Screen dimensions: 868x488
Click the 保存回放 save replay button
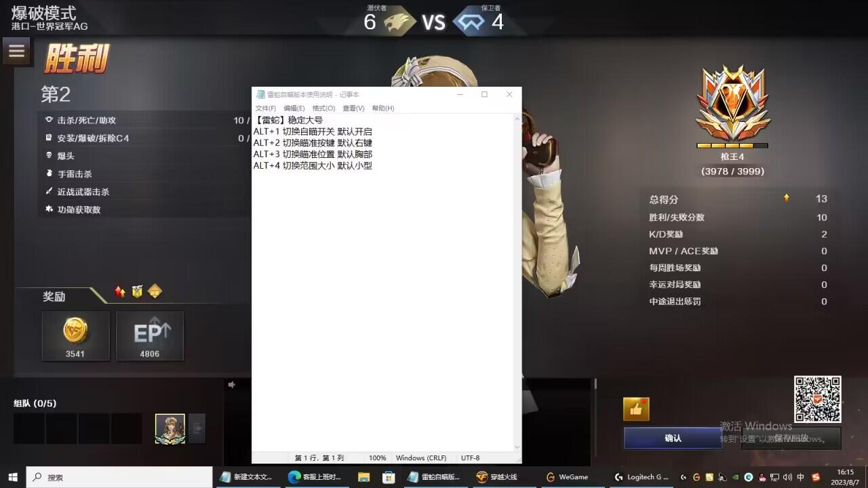(791, 439)
